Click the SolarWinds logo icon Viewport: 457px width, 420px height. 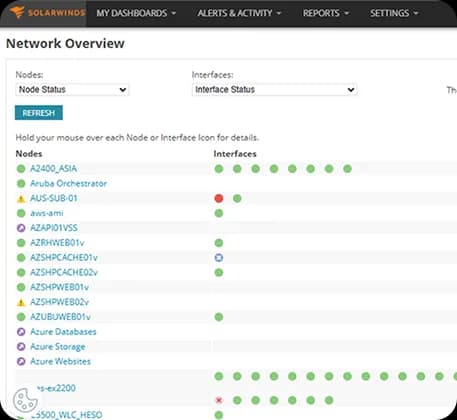pyautogui.click(x=17, y=12)
